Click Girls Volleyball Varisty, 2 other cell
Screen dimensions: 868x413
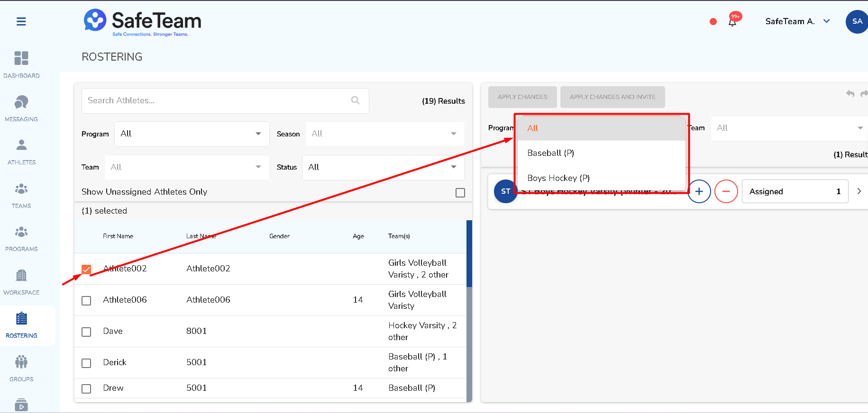418,269
